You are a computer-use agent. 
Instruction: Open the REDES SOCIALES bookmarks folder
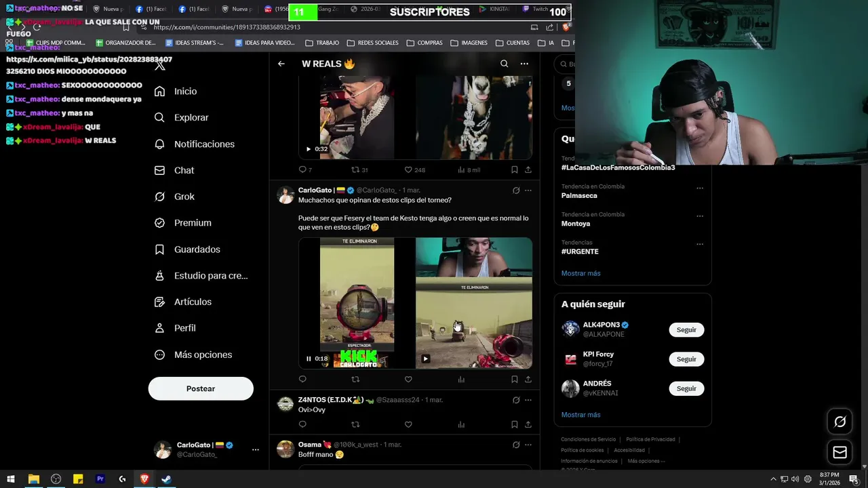tap(372, 43)
